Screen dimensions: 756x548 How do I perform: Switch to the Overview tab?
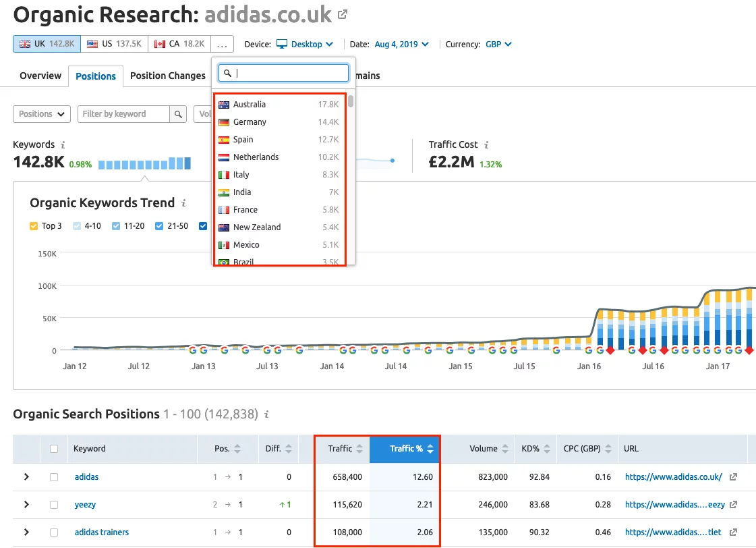point(40,76)
